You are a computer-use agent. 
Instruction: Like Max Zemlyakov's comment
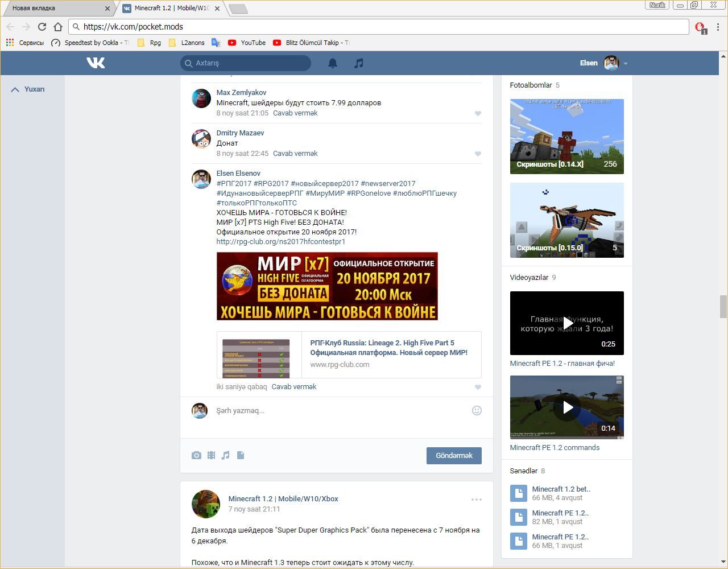478,113
